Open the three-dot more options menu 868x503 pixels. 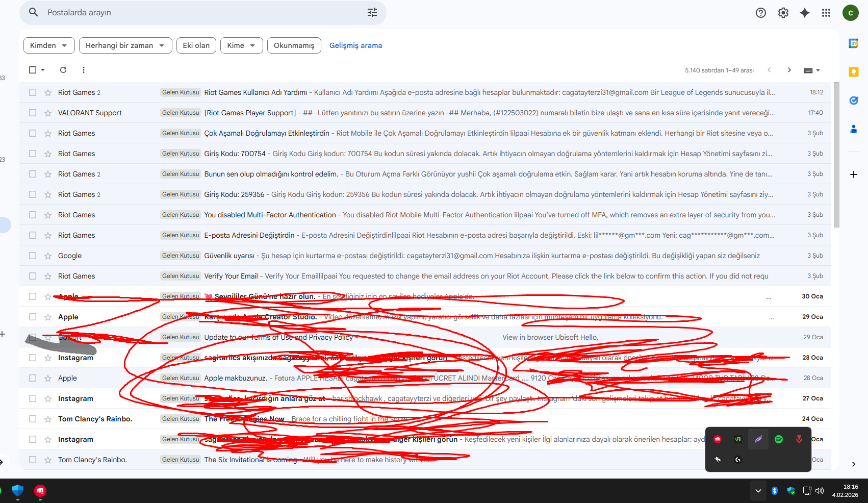84,70
